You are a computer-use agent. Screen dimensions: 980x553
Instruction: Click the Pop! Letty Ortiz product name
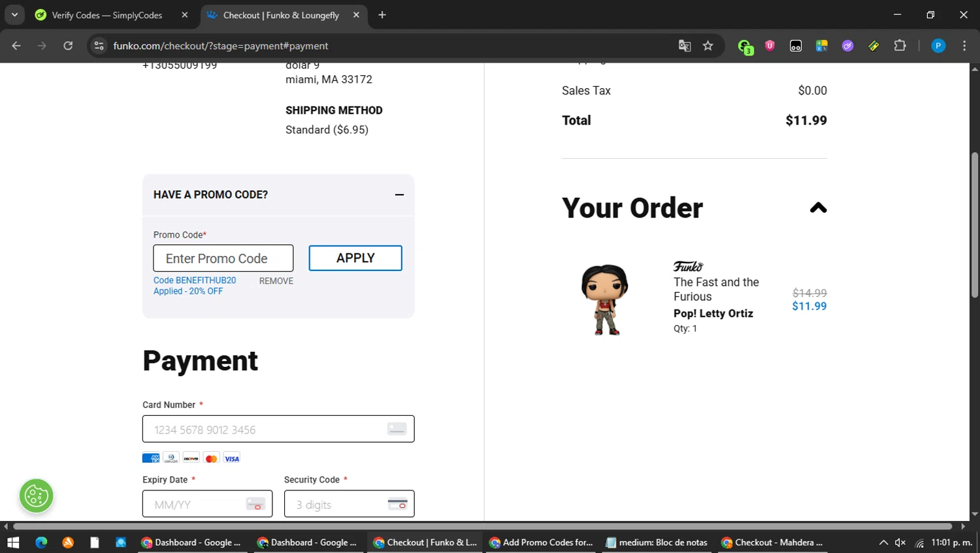tap(713, 313)
